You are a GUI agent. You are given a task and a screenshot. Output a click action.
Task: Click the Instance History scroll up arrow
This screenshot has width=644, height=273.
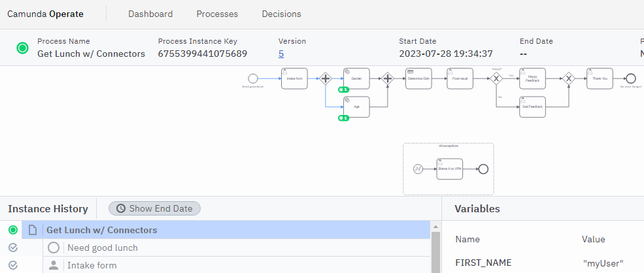pyautogui.click(x=435, y=227)
